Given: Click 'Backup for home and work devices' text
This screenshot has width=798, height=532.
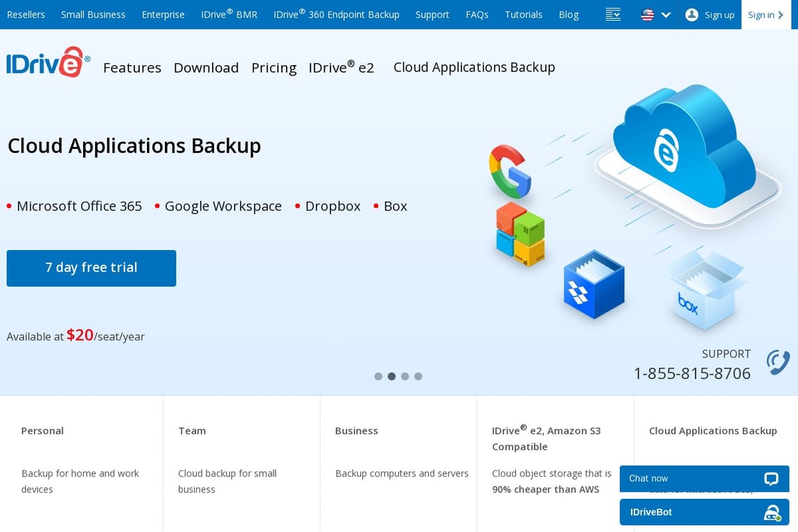Looking at the screenshot, I should pyautogui.click(x=80, y=481).
